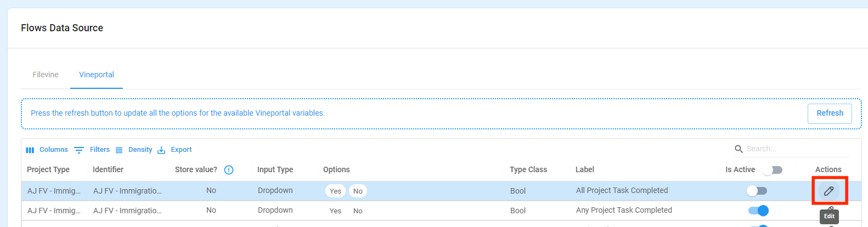Image resolution: width=868 pixels, height=227 pixels.
Task: Enable All Project Task Completed active toggle
Action: 757,191
